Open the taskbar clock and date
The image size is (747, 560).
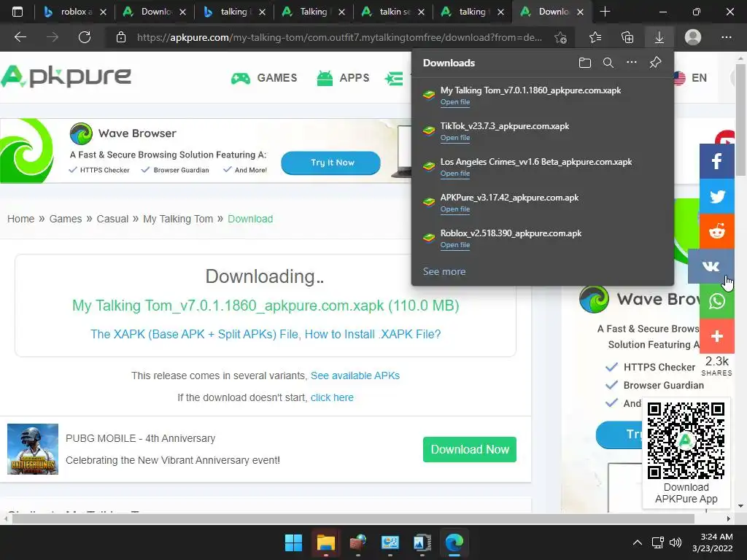click(x=713, y=542)
